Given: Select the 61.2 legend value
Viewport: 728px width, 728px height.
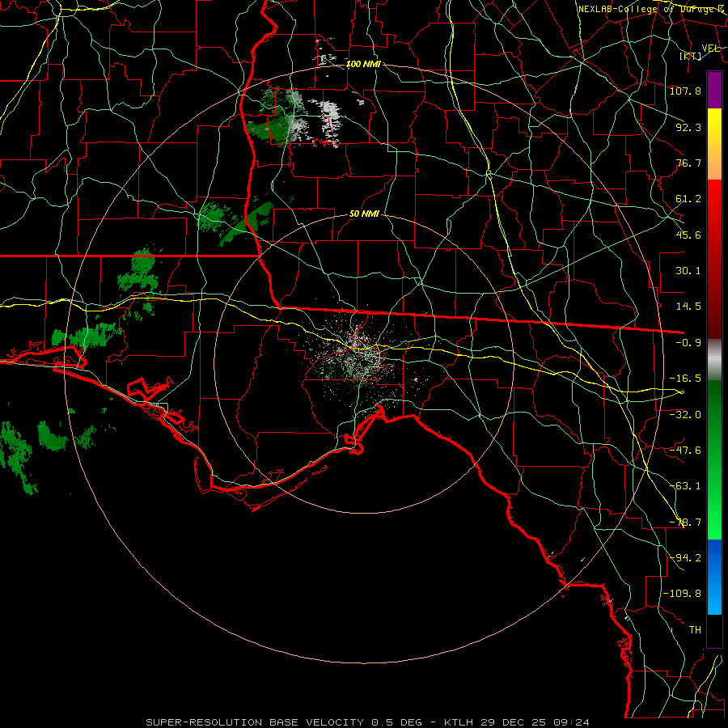Looking at the screenshot, I should (688, 199).
